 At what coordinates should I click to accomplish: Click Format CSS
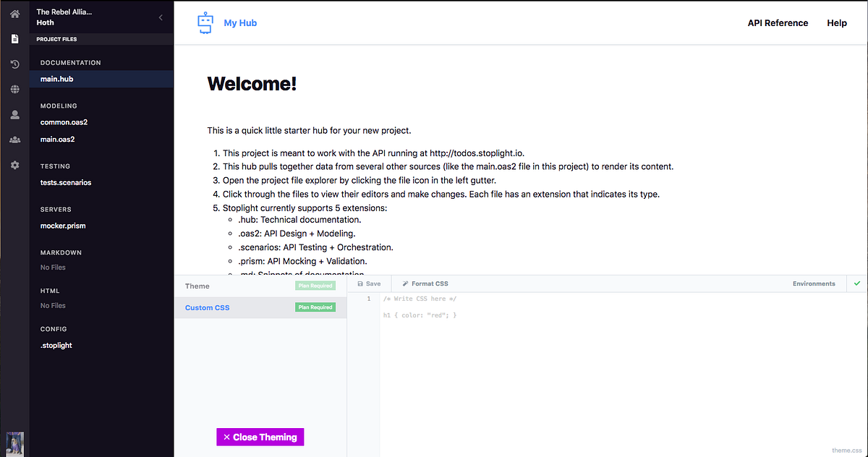[429, 283]
